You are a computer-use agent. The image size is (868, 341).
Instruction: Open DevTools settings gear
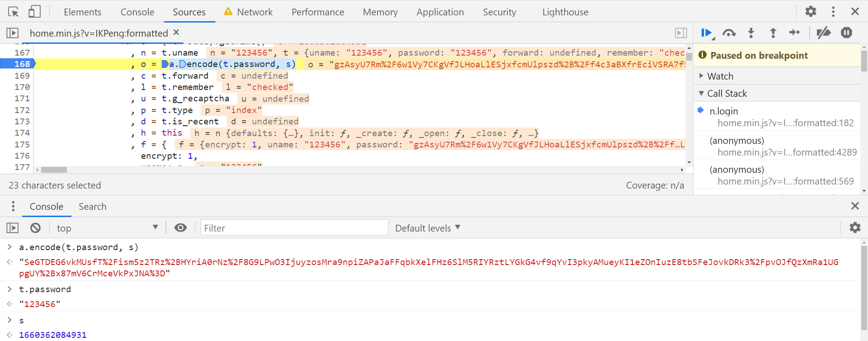point(811,11)
